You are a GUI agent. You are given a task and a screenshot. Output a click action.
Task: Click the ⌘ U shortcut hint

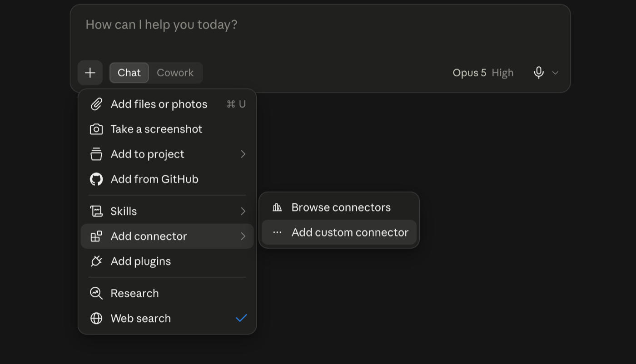point(236,104)
